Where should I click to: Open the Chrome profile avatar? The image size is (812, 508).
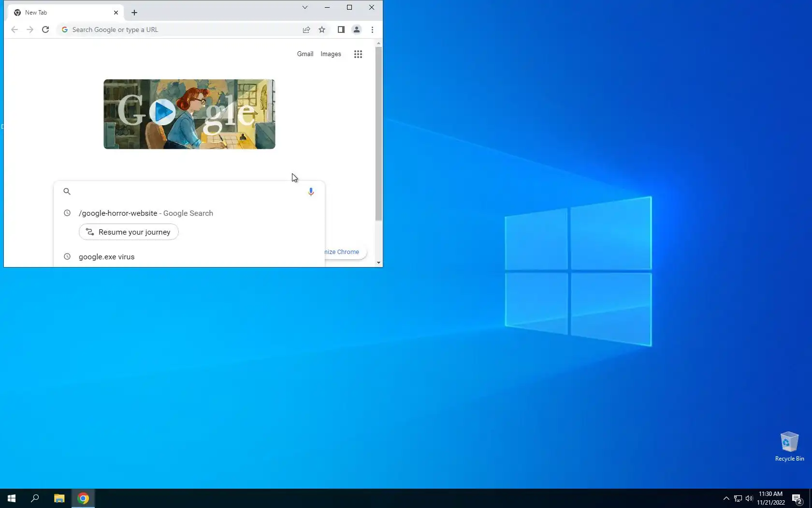pos(357,30)
